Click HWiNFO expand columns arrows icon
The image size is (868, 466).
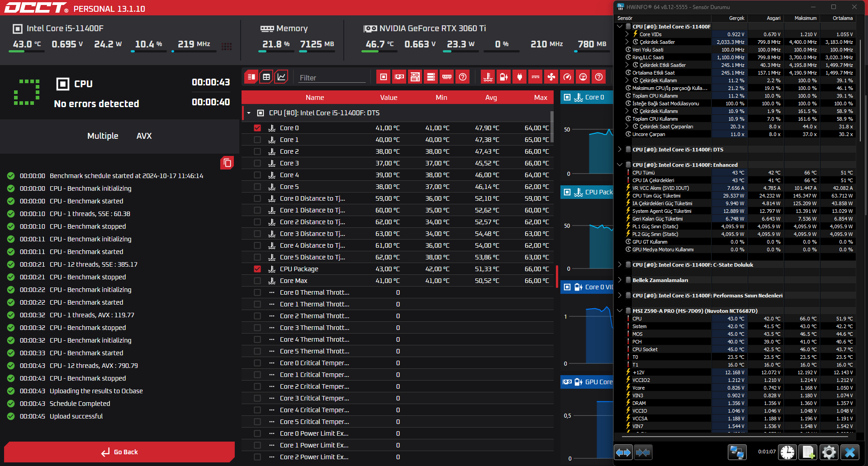point(623,452)
